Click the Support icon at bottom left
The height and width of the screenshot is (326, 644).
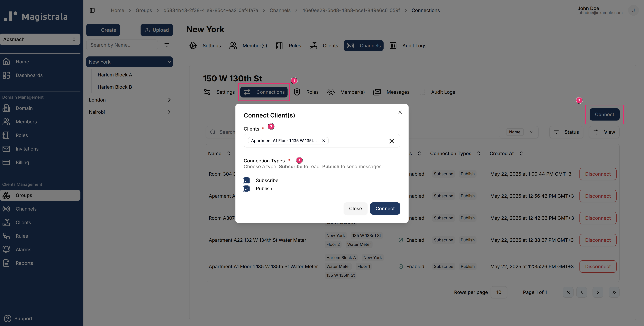pyautogui.click(x=7, y=318)
